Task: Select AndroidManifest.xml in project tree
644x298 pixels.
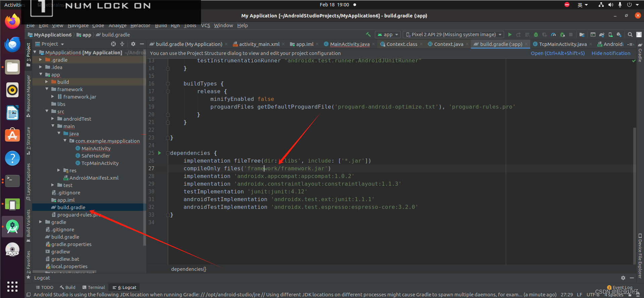Action: [94, 178]
